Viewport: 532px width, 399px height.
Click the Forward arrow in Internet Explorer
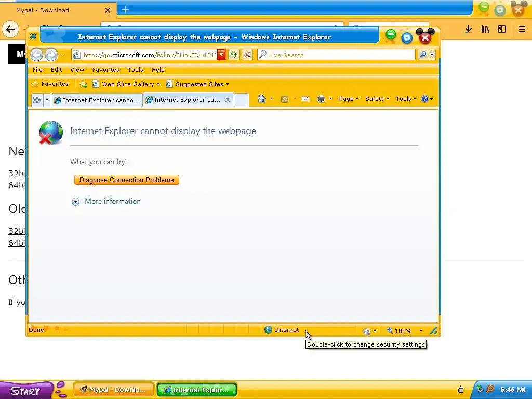pos(51,55)
